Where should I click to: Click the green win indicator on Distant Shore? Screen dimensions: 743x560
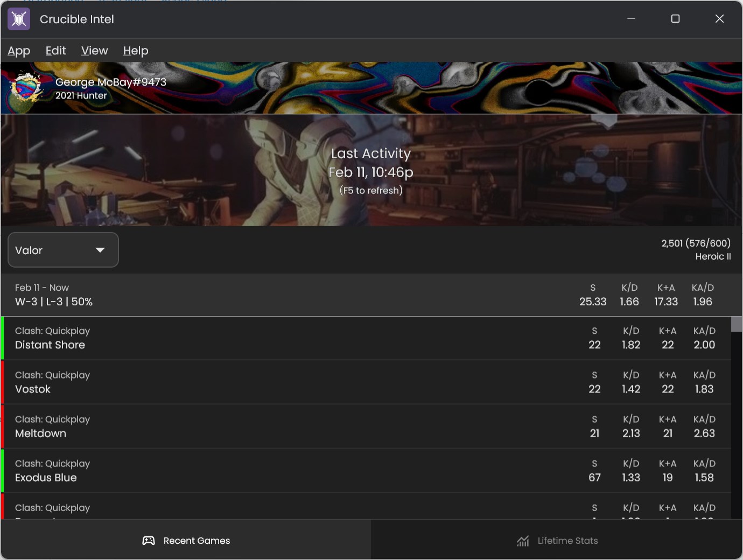(3, 338)
